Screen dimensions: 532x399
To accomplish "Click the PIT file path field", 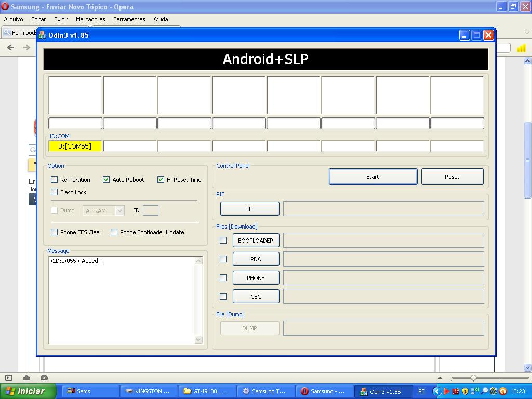I will [x=383, y=209].
